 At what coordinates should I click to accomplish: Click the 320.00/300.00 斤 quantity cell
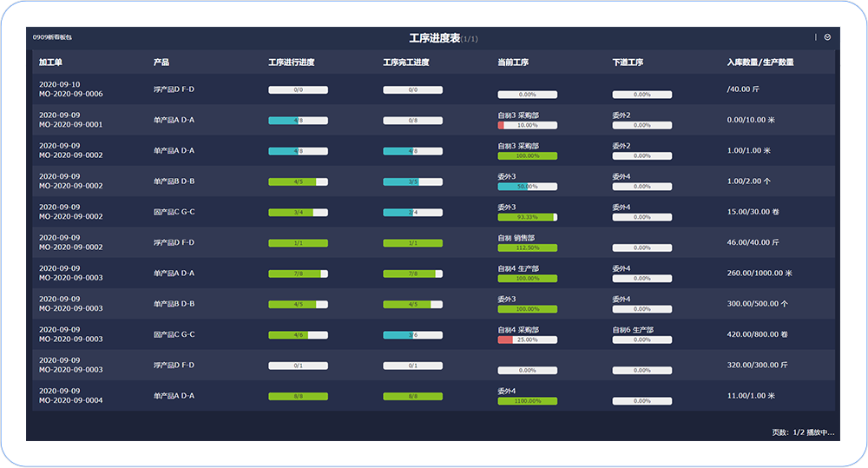757,365
